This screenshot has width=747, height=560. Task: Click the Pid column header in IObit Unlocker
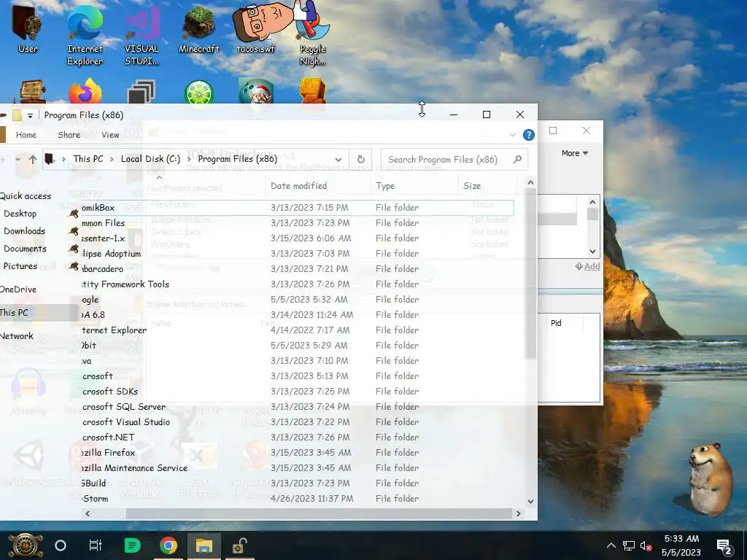pyautogui.click(x=556, y=323)
